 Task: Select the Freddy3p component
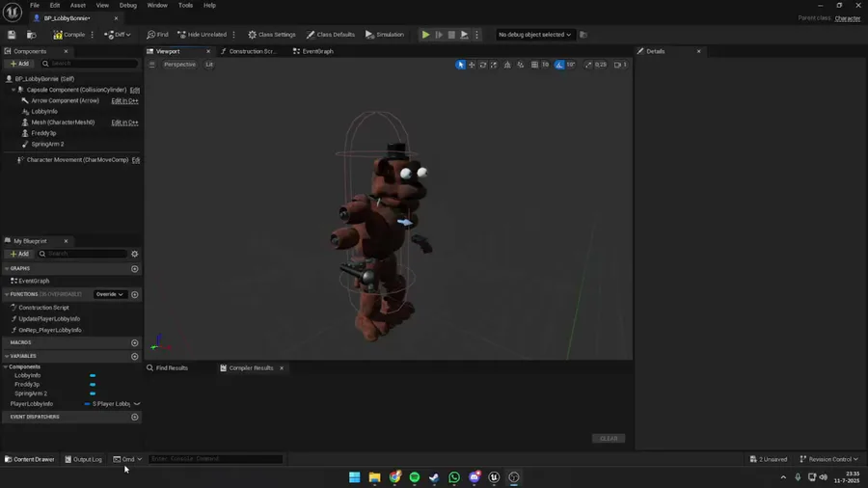pos(43,133)
